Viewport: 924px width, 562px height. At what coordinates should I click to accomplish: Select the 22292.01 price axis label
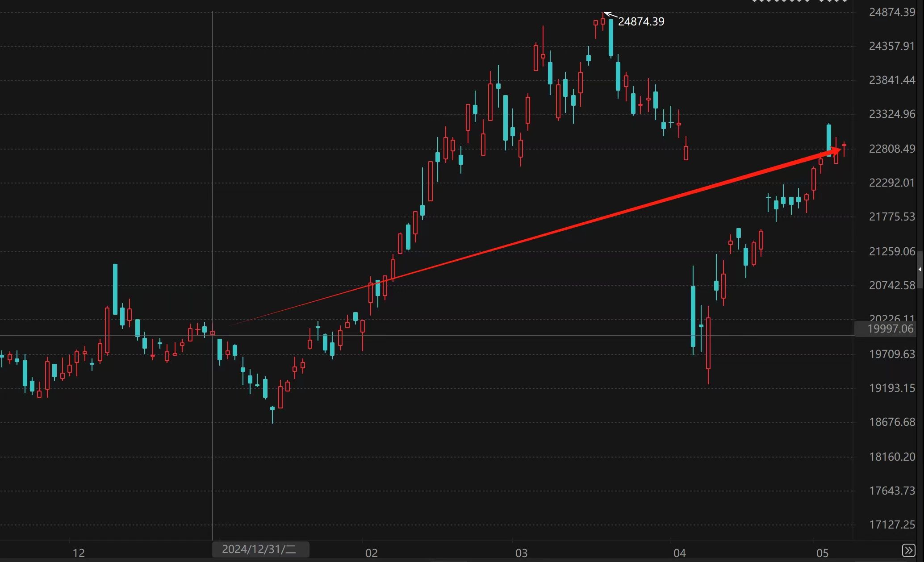892,183
